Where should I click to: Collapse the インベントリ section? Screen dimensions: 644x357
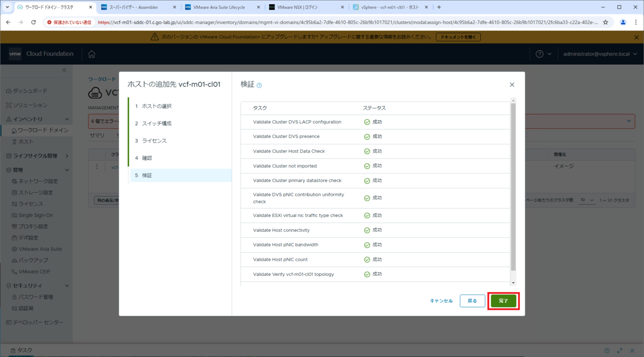tap(67, 119)
